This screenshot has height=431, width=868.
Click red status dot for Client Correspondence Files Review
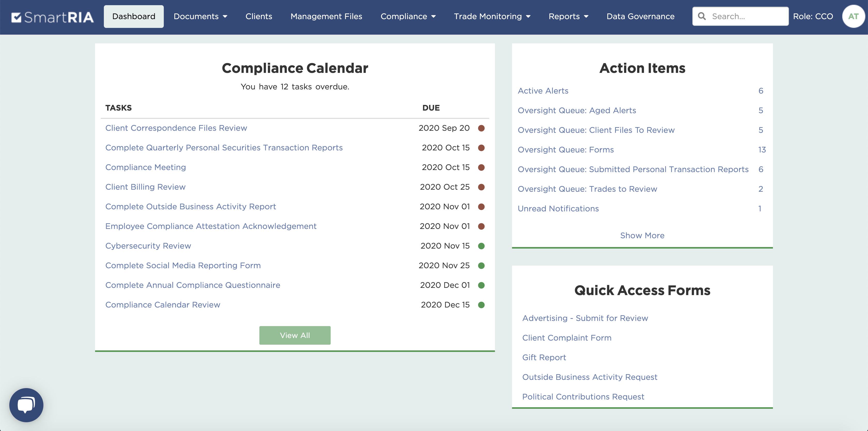pyautogui.click(x=481, y=128)
